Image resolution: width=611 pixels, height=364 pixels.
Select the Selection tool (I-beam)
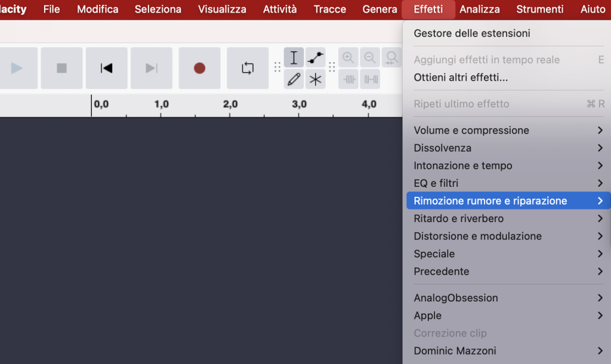[294, 57]
